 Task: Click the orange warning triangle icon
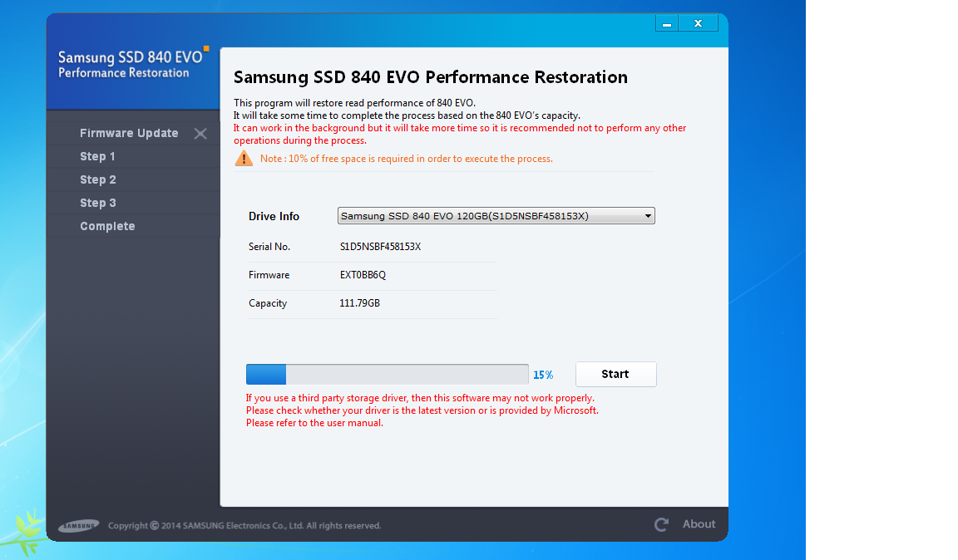click(244, 158)
